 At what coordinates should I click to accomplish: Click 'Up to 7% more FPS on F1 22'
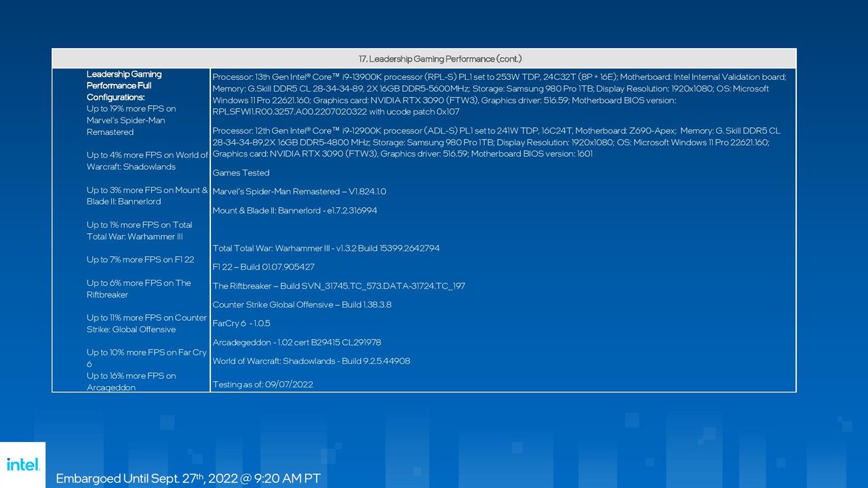coord(140,260)
